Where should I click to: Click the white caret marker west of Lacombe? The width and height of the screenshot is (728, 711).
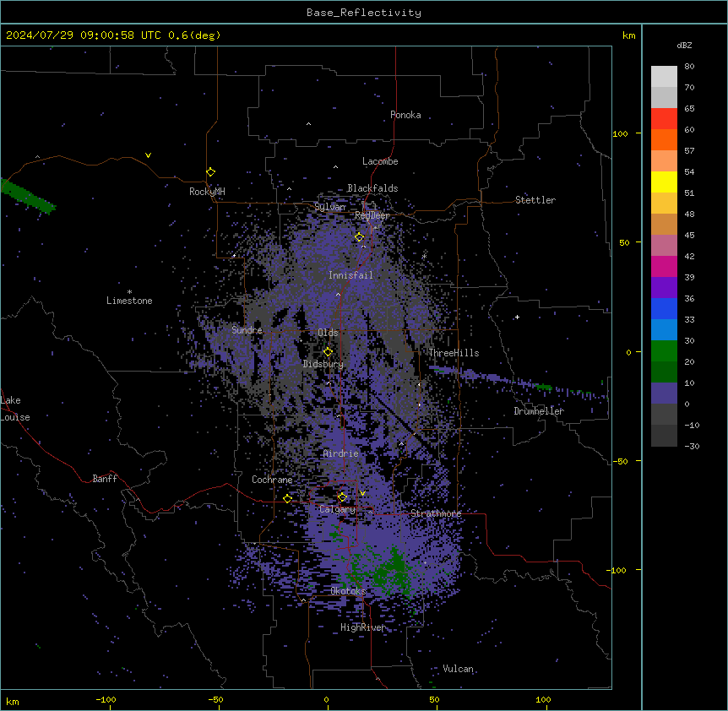[335, 167]
